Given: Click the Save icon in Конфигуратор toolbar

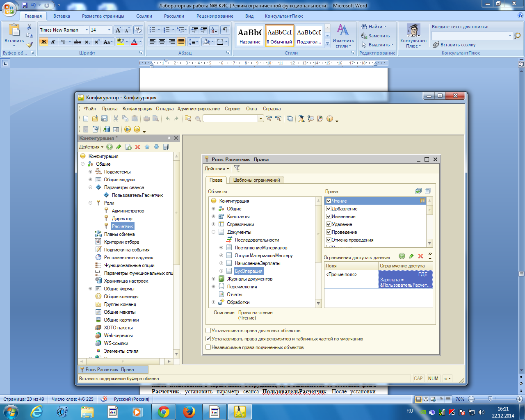Looking at the screenshot, I should [104, 119].
